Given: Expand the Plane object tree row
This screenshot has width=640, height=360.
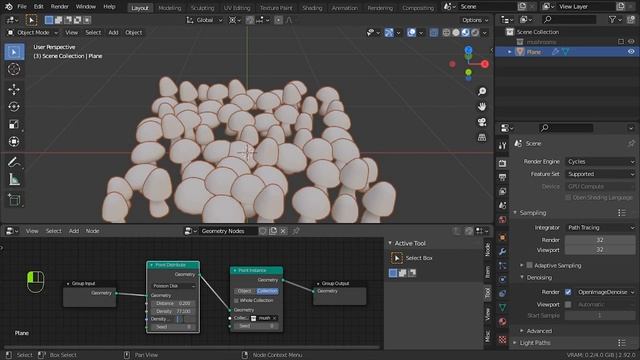Looking at the screenshot, I should click(509, 52).
